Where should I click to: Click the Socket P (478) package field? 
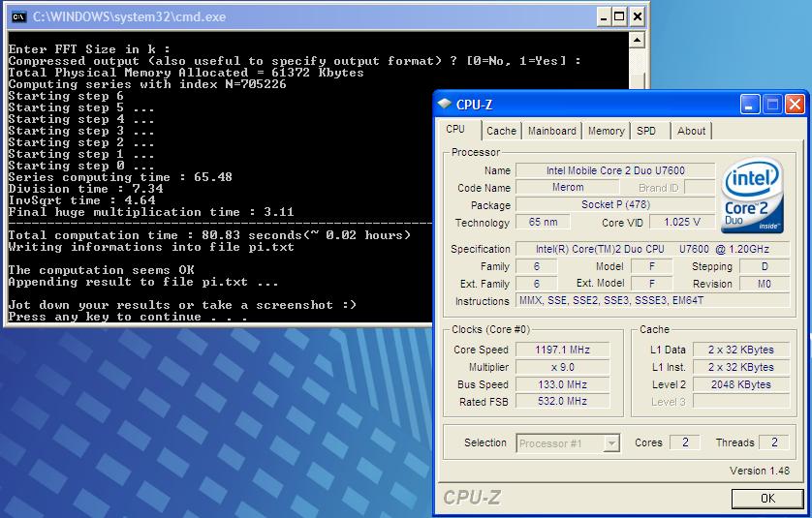click(x=615, y=204)
